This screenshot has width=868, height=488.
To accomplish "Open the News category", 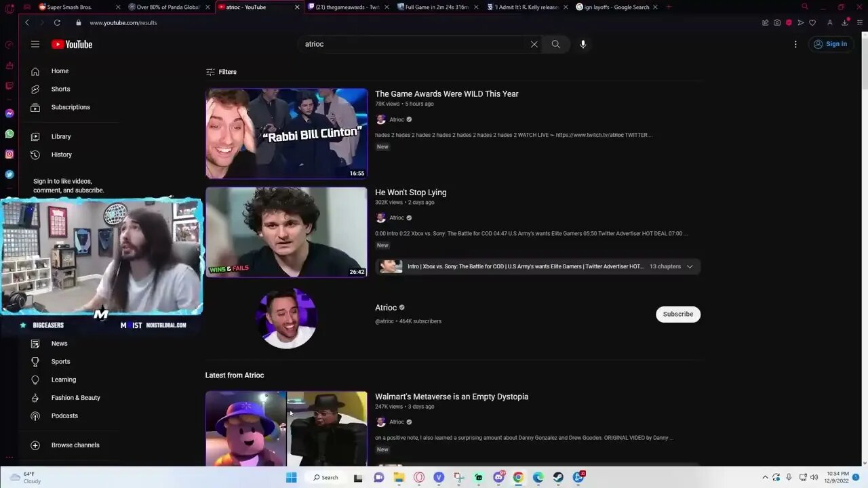I will 59,344.
